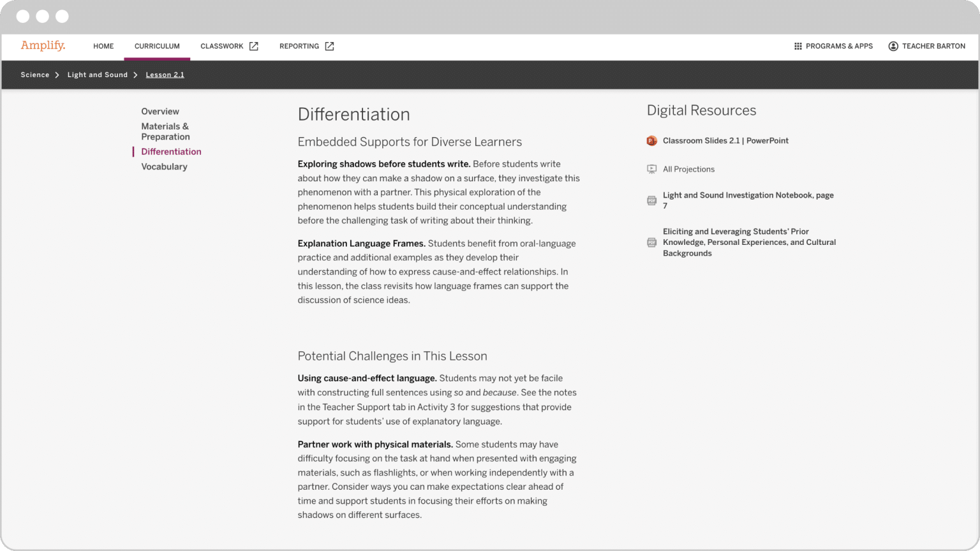Open the All Projections resource link
980x551 pixels.
point(688,169)
